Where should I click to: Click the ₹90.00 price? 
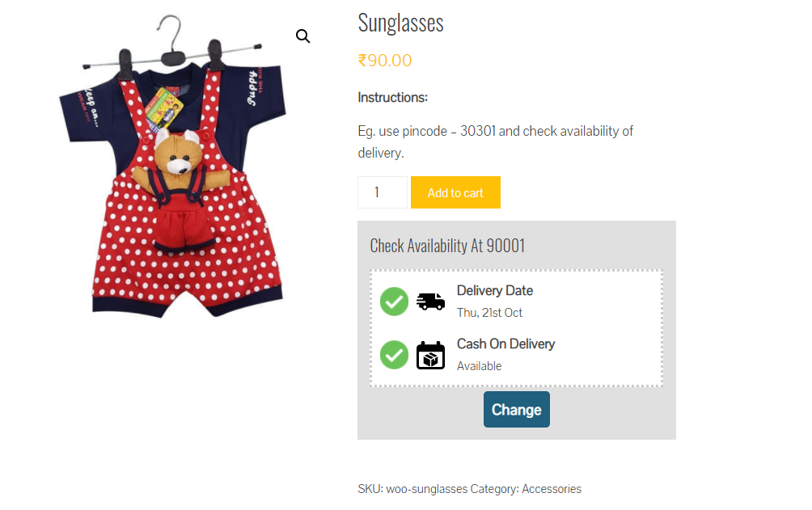click(385, 61)
